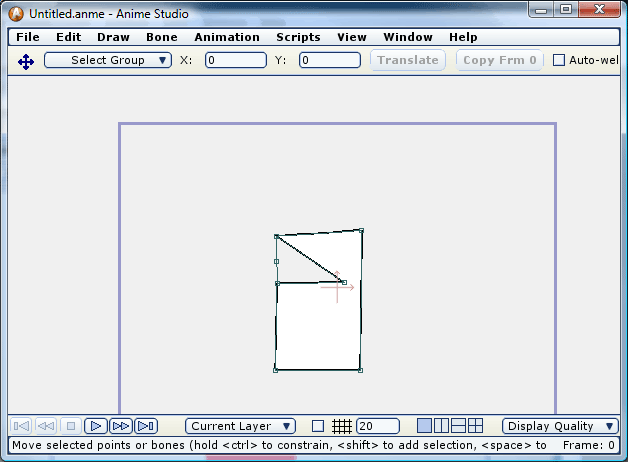
Task: Click the Translate button
Action: 408,60
